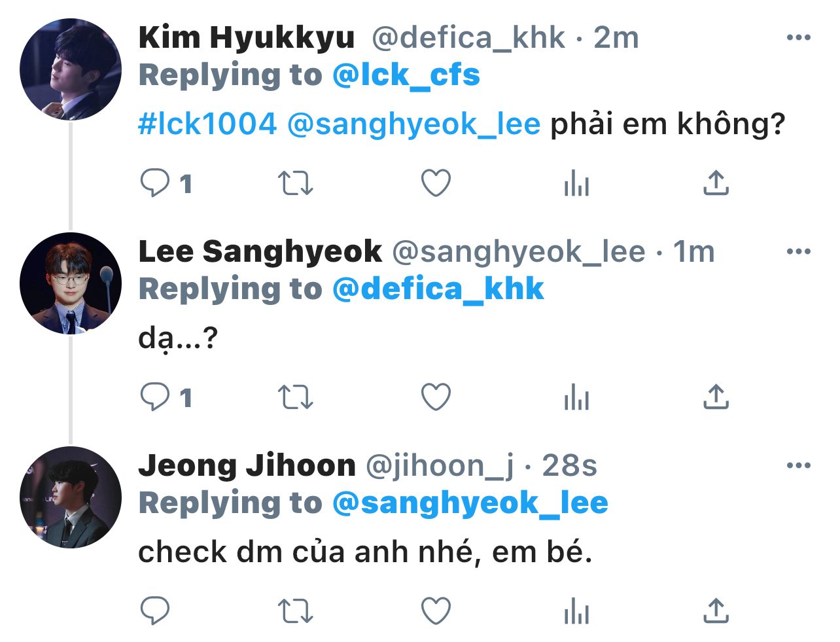Open more options on Lee Sanghyeok's tweet
Image resolution: width=840 pixels, height=642 pixels.
(798, 251)
